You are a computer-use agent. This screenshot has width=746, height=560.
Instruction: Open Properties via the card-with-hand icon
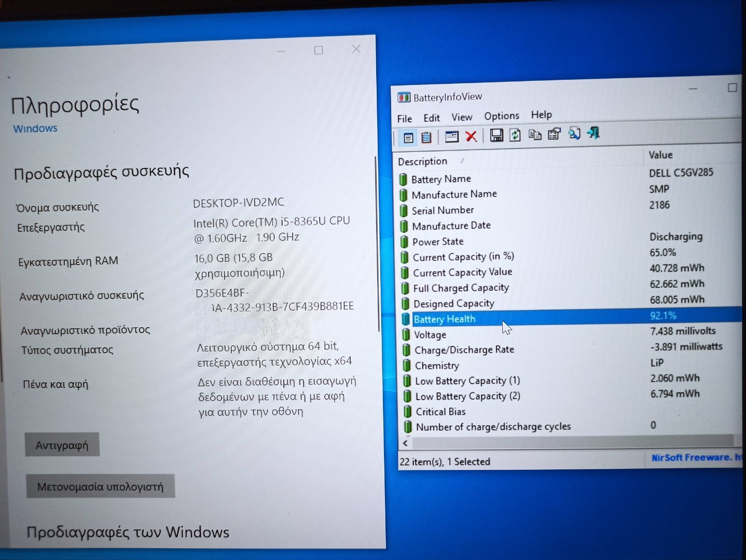point(554,134)
